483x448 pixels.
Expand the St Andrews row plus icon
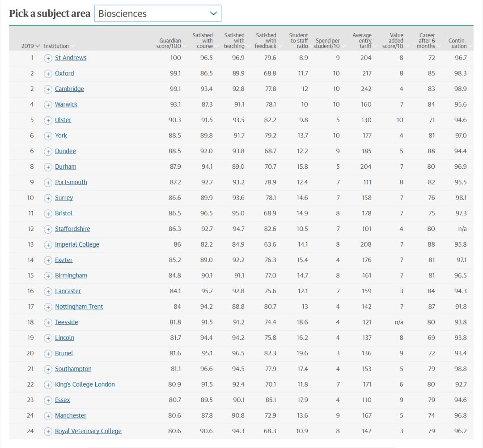tap(48, 58)
